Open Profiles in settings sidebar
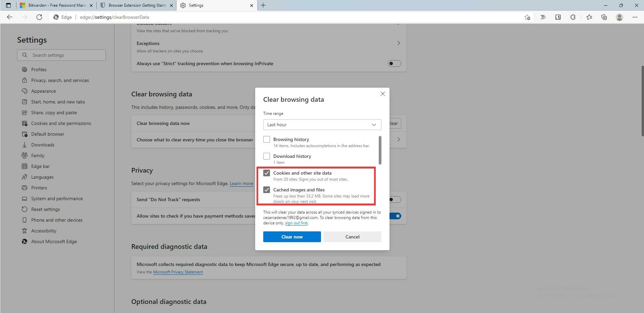This screenshot has width=644, height=313. (39, 70)
